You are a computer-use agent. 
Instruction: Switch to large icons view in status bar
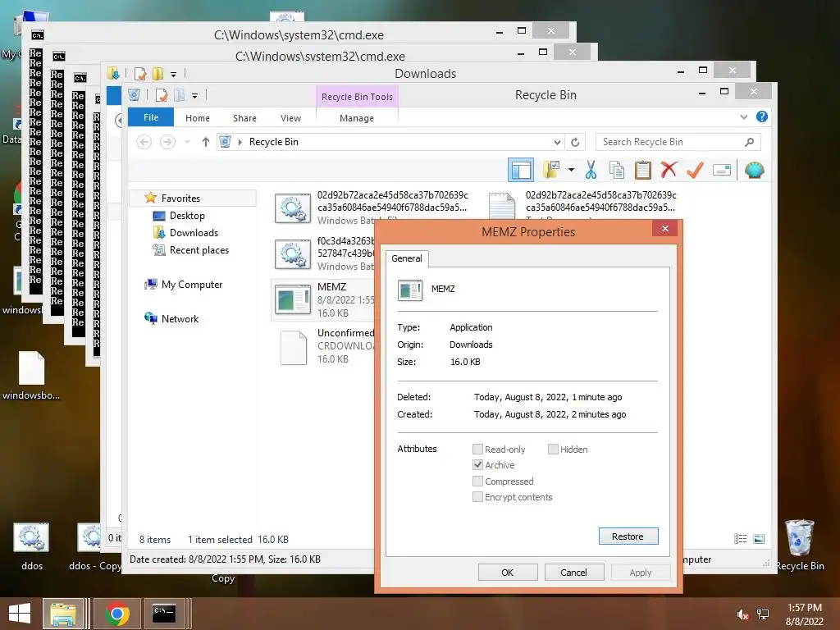point(759,539)
